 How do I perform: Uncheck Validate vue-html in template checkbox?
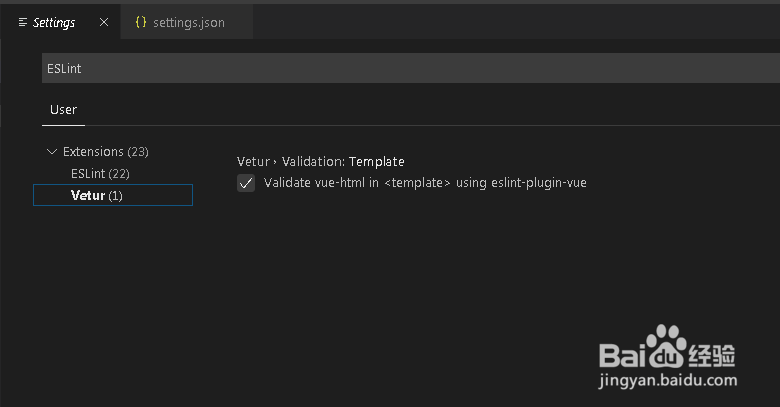[x=246, y=183]
